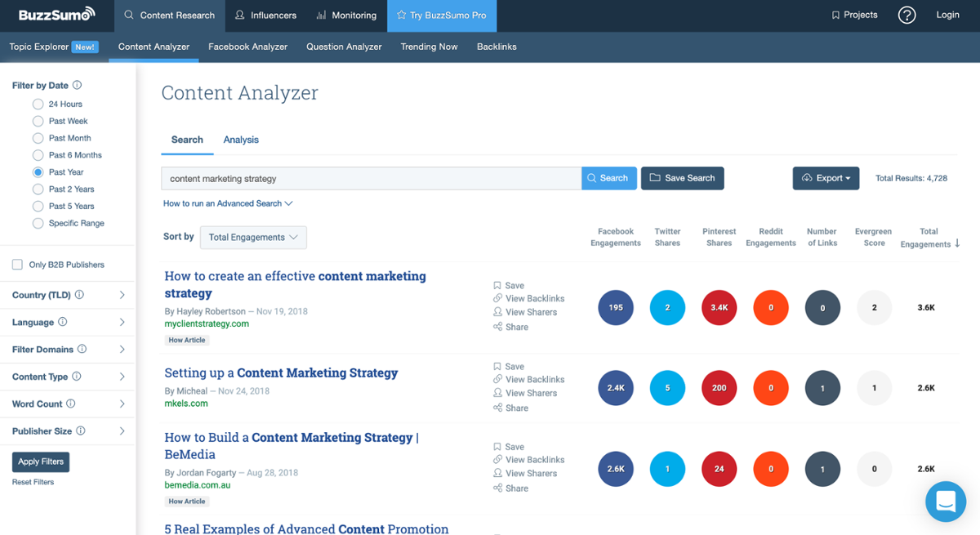The height and width of the screenshot is (535, 980).
Task: Open the Topic Explorer menu item
Action: tap(54, 47)
